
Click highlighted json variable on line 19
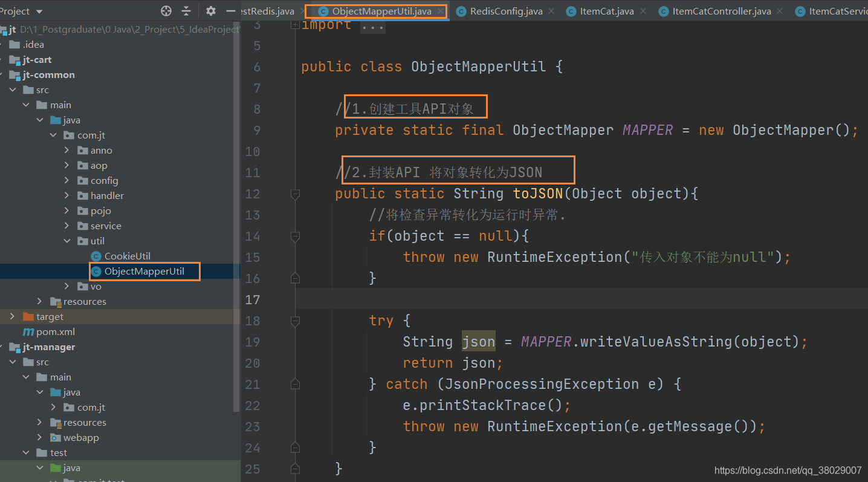pos(479,342)
